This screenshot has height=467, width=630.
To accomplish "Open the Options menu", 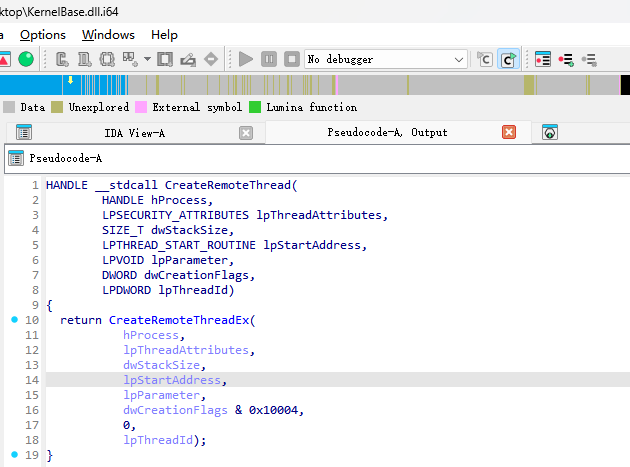I will pyautogui.click(x=43, y=35).
